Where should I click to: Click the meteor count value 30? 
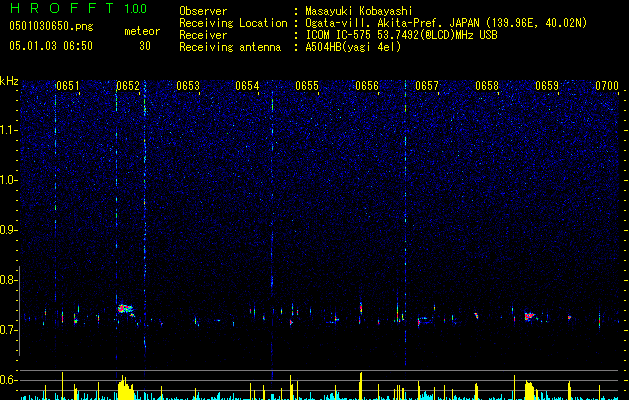coord(145,46)
